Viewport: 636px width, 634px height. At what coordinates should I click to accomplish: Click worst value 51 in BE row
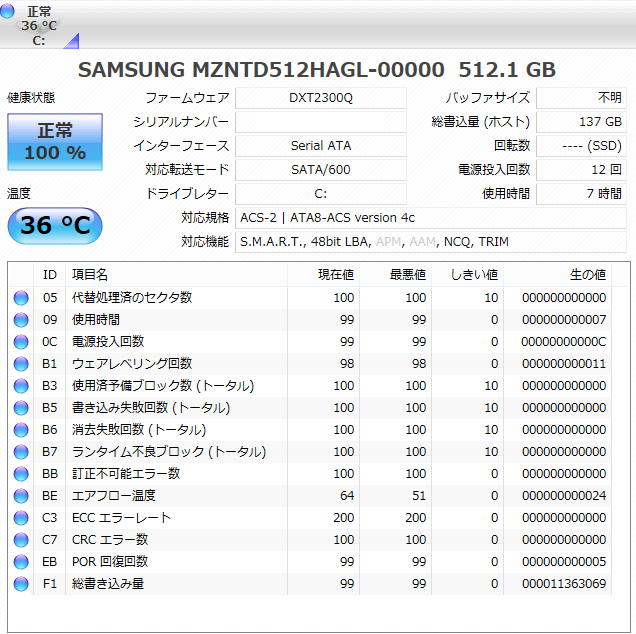pos(419,496)
